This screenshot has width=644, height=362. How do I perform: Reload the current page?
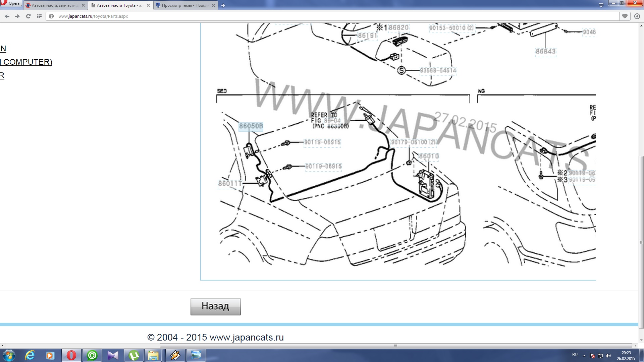(x=29, y=16)
